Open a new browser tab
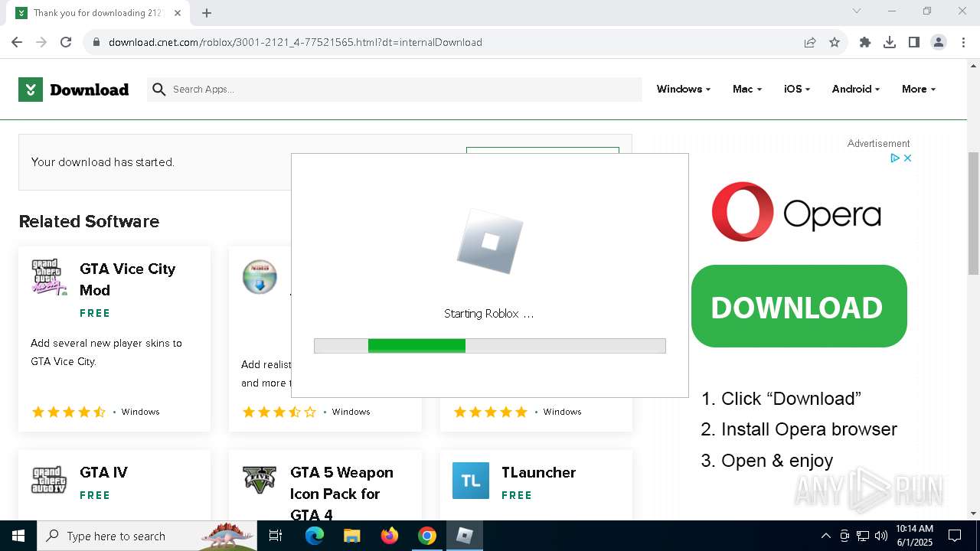The image size is (980, 551). 207,13
